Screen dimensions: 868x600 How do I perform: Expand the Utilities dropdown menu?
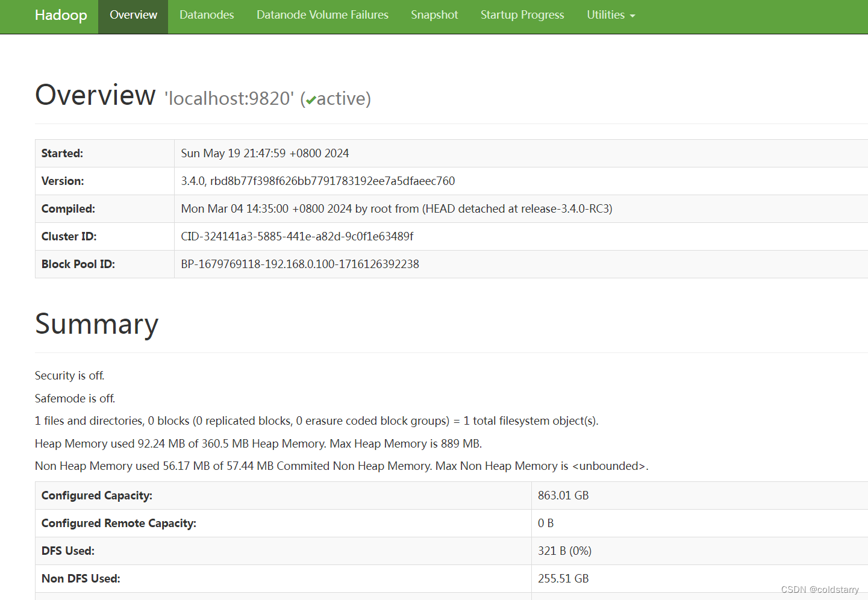pos(611,15)
